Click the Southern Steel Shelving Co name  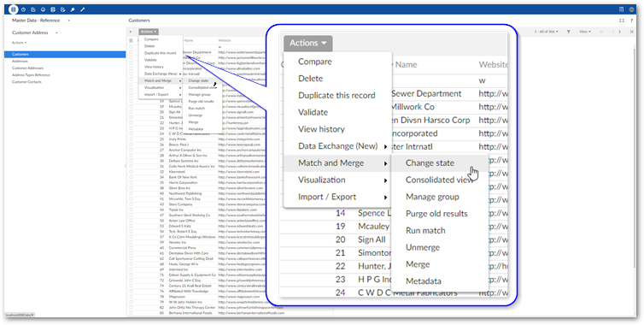click(x=190, y=216)
